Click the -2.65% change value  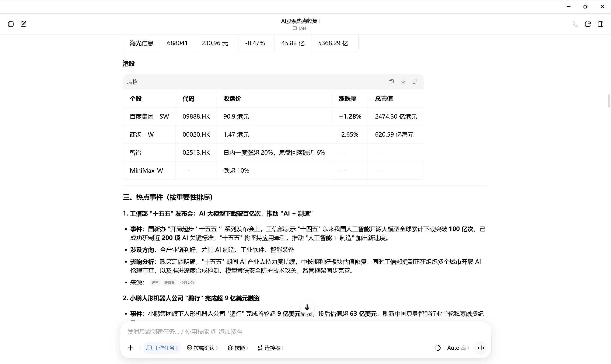click(x=349, y=135)
